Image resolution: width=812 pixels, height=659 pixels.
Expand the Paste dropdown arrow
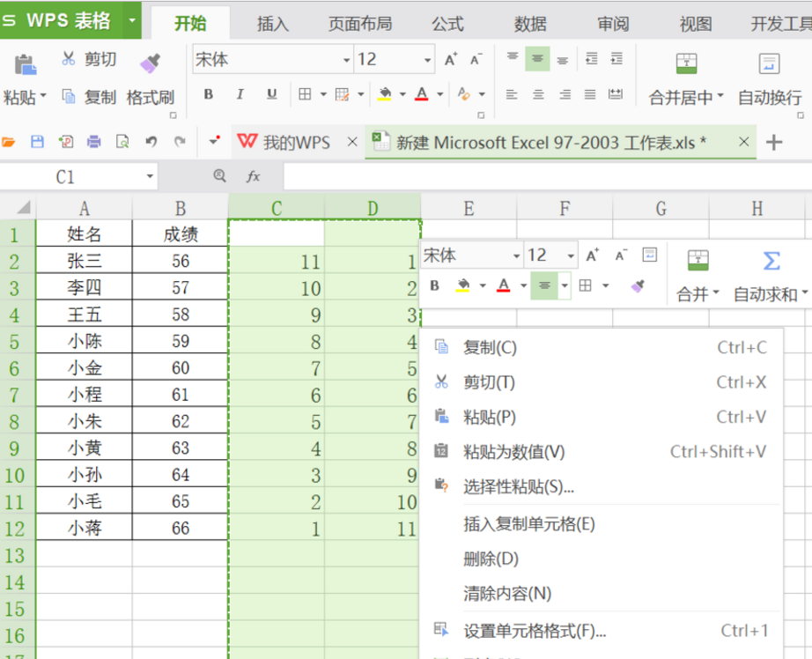pos(43,96)
